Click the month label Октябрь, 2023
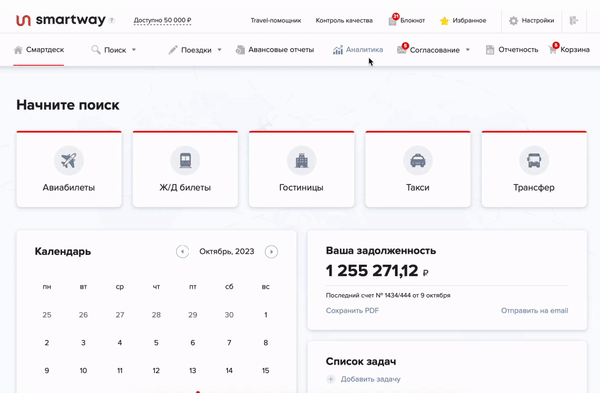Screen dimensions: 600x393 click(227, 252)
